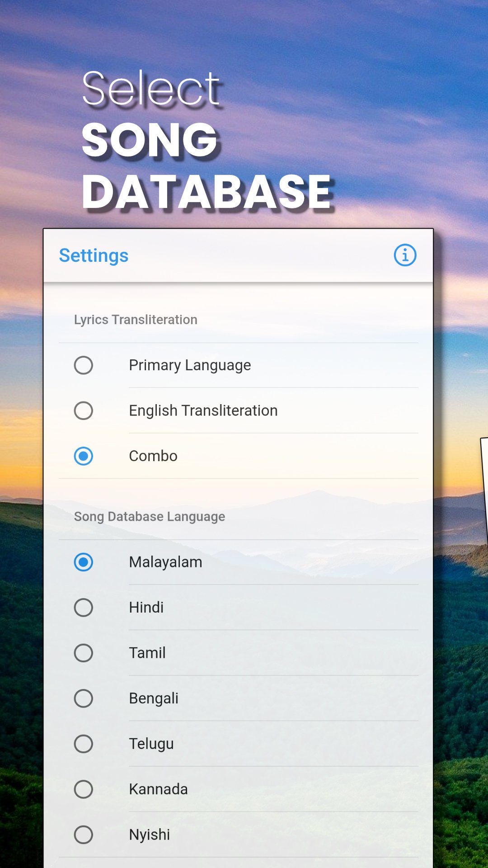Screen dimensions: 488x868
Task: Select the Combo transliteration radio button
Action: pyautogui.click(x=84, y=456)
